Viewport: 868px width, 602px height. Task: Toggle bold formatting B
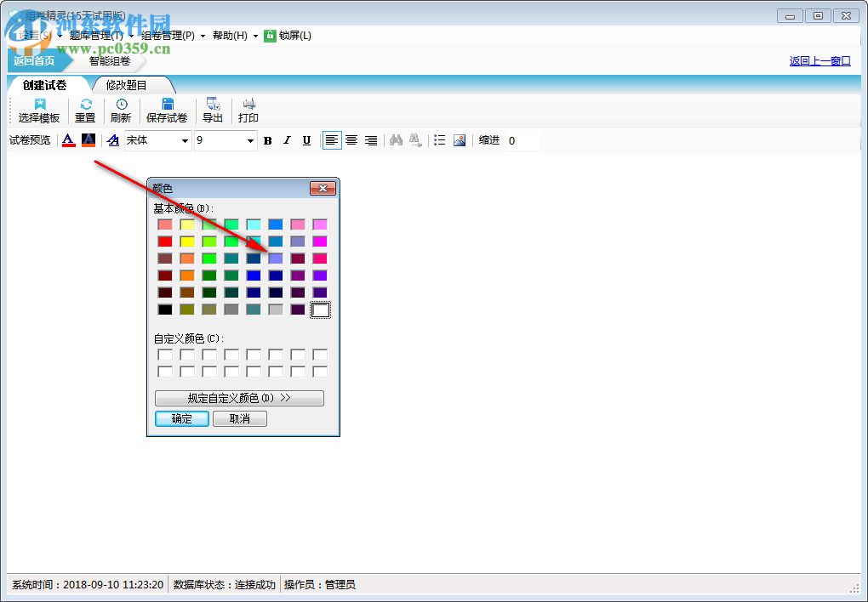pyautogui.click(x=268, y=140)
